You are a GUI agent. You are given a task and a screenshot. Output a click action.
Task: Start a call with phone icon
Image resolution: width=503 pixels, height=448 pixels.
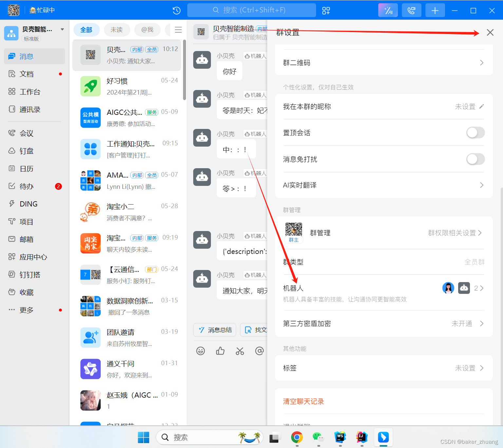click(412, 10)
